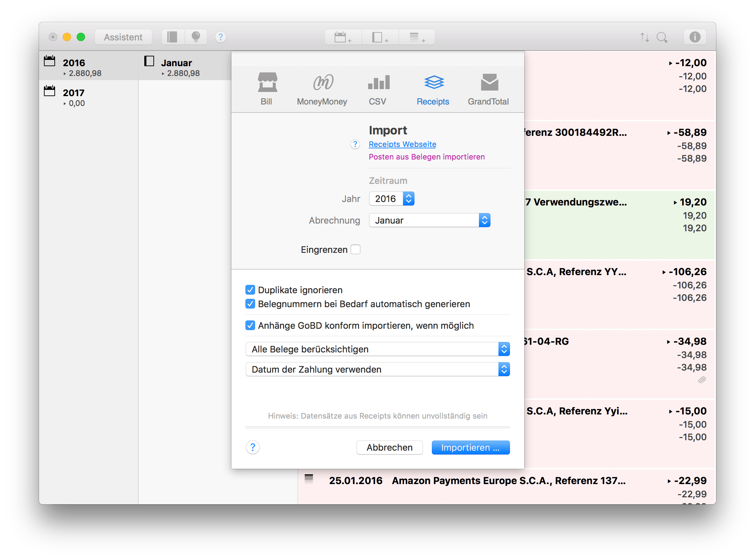Enable the Eingrenzen option

coord(356,249)
